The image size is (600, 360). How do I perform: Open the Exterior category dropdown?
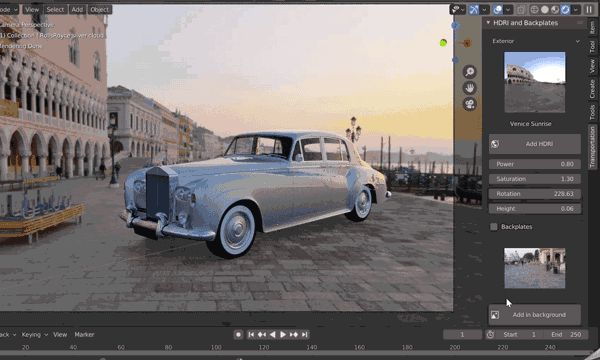click(535, 41)
